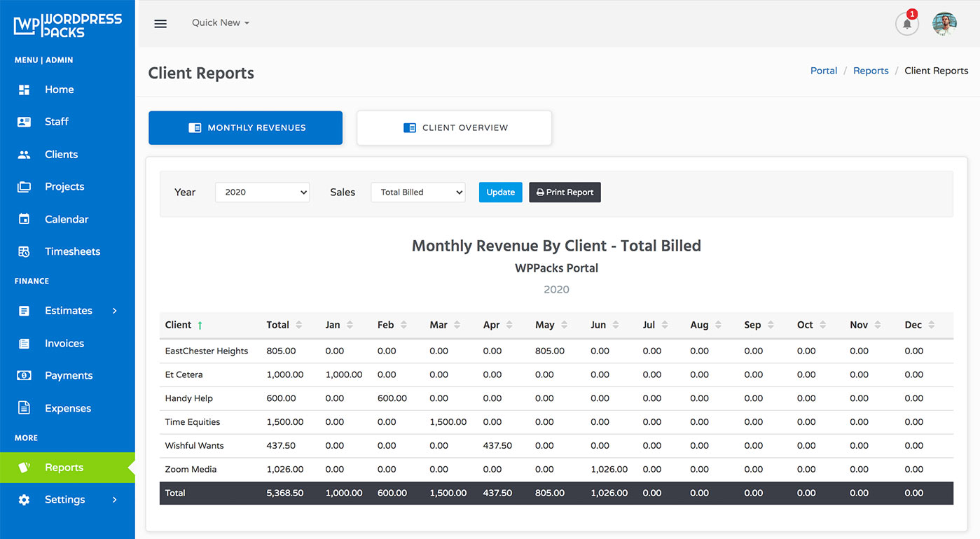Open the Quick New dropdown
This screenshot has width=980, height=539.
click(220, 22)
